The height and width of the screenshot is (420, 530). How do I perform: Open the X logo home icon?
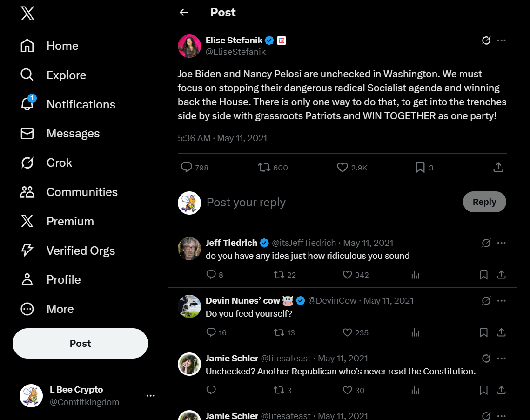(x=27, y=14)
